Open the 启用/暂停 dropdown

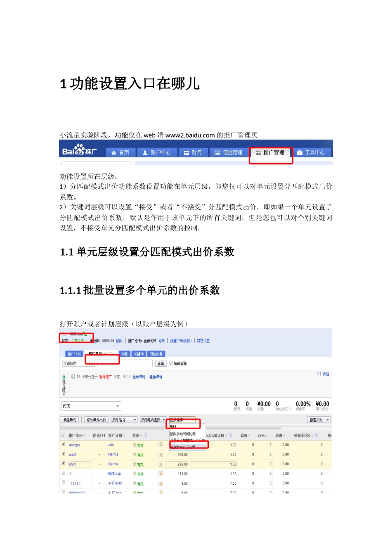tap(124, 420)
